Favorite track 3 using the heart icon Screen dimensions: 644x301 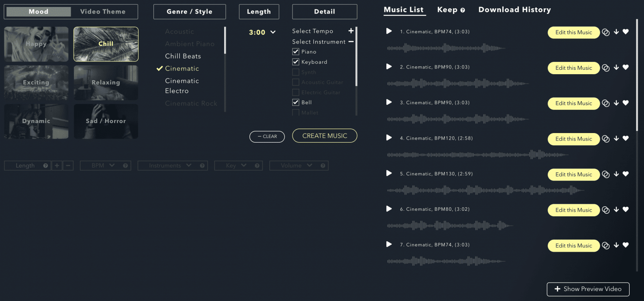click(x=626, y=103)
